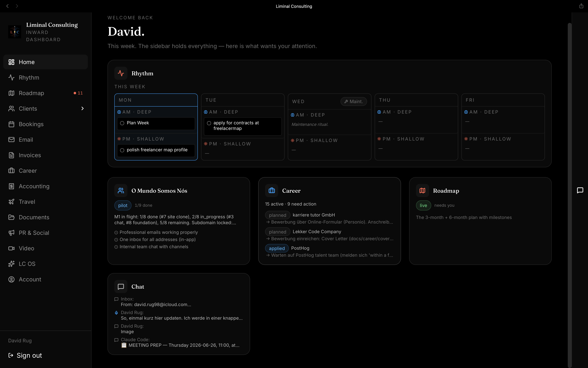Click the David Rug user name in sidebar footer
This screenshot has height=368, width=588.
click(x=20, y=341)
